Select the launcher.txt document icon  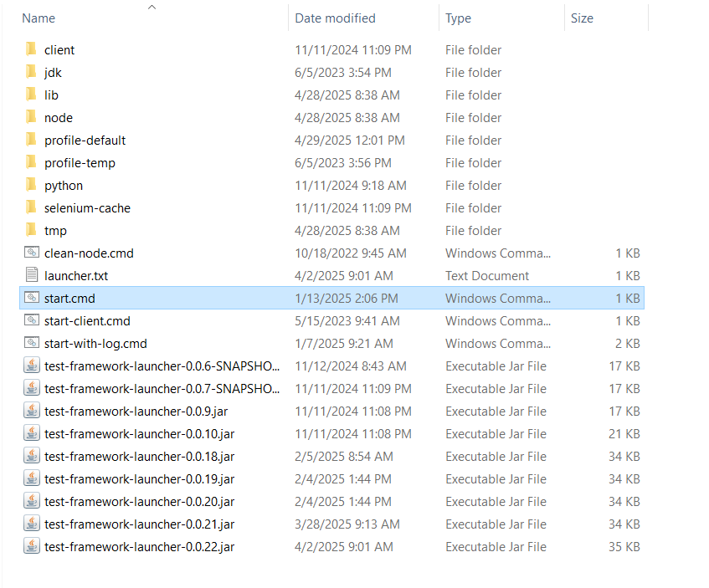tap(32, 275)
